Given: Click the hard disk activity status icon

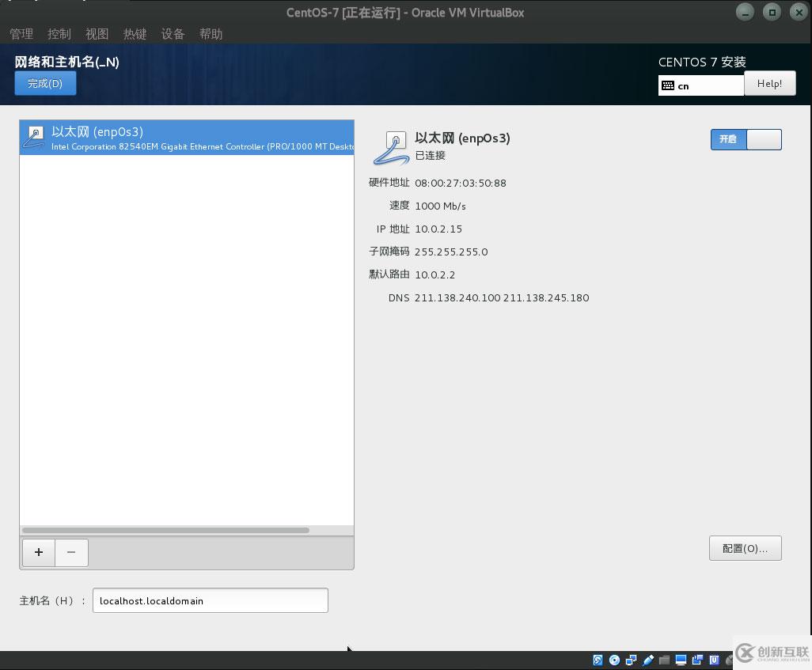Looking at the screenshot, I should coord(598,660).
